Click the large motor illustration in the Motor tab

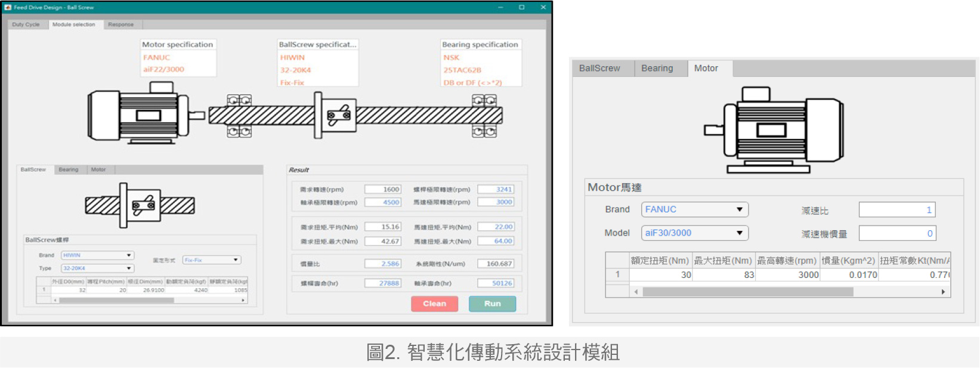click(774, 129)
